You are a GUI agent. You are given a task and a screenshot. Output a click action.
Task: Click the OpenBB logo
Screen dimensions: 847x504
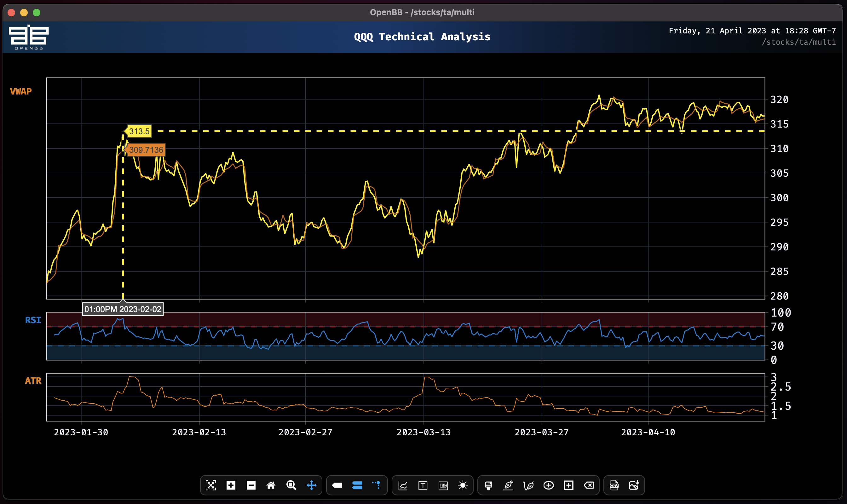(29, 37)
